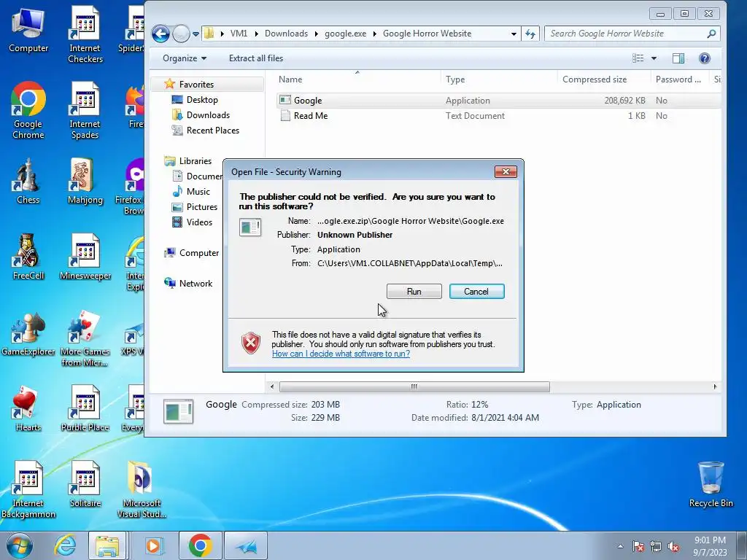Viewport: 747px width, 560px height.
Task: Click the VM1 breadcrumb in address bar
Action: [239, 34]
